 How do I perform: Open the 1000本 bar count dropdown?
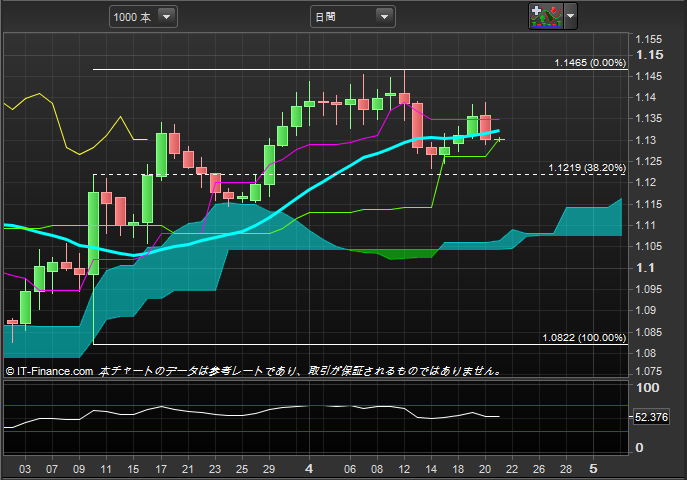click(x=143, y=17)
